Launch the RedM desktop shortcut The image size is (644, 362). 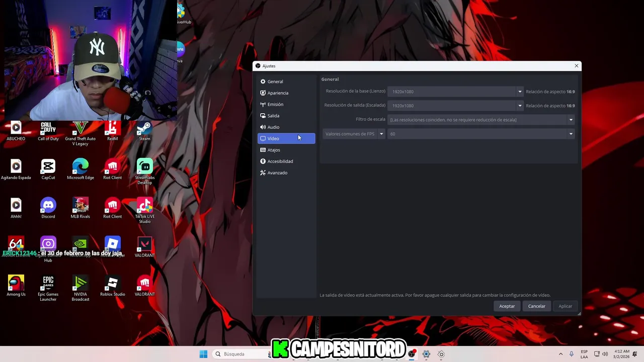(113, 131)
